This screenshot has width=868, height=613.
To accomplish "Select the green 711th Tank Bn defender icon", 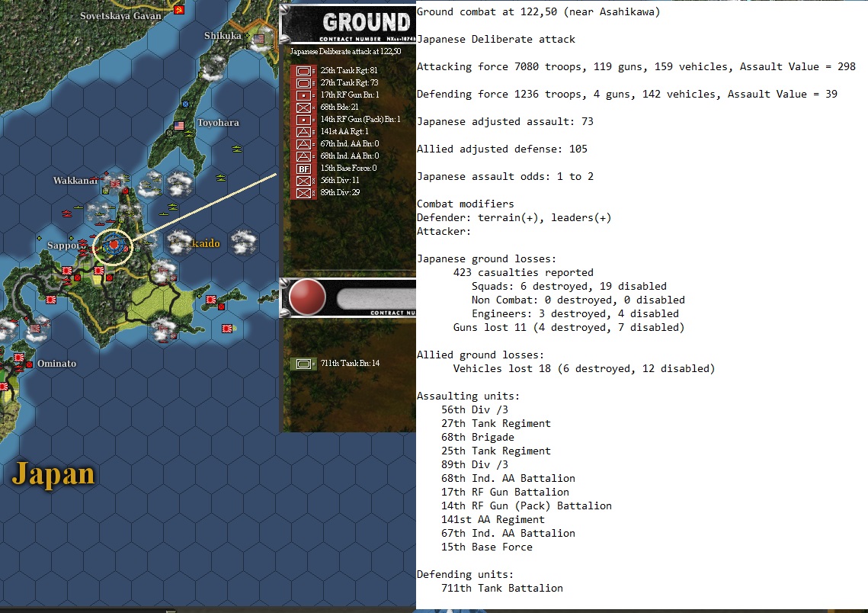I will 303,364.
